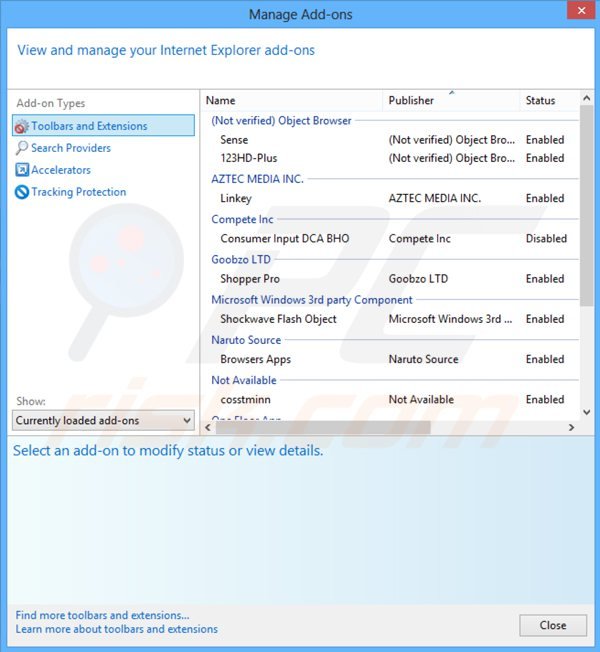The image size is (600, 652).
Task: Click the Accelerators arrow icon
Action: click(22, 170)
